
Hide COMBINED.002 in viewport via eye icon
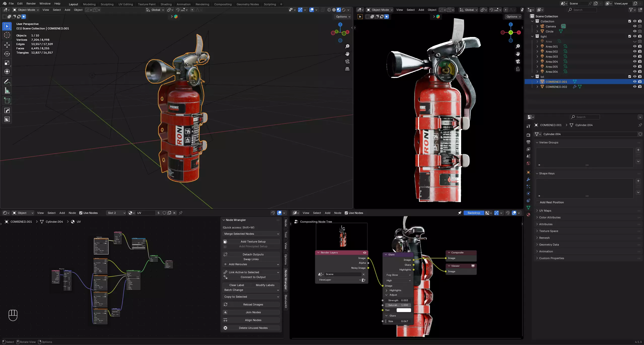tap(635, 87)
